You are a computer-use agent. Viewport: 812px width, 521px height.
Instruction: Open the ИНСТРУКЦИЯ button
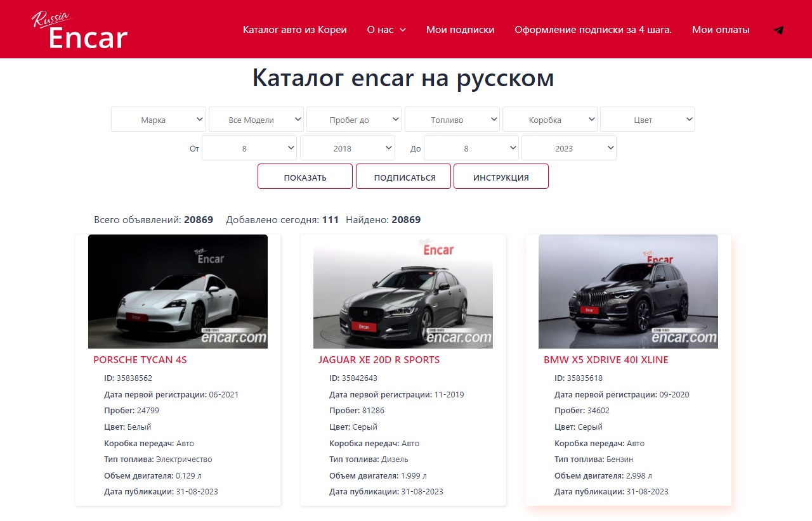pos(501,177)
